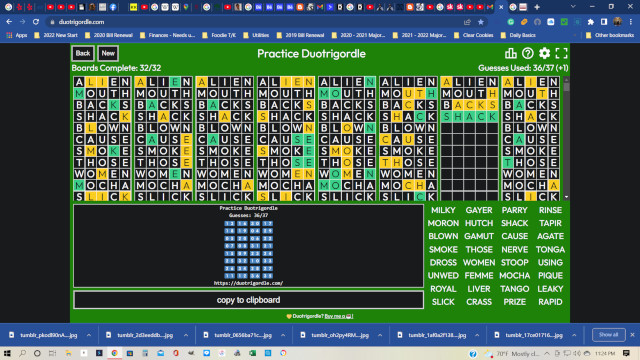Open the Finances bookmark folder
Screen dimensions: 640x360
point(167,35)
